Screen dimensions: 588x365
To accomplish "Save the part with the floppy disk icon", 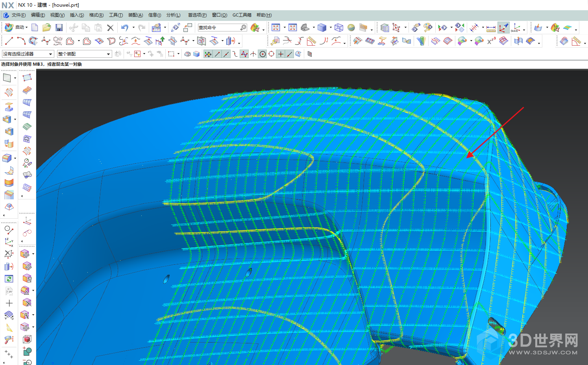I will tap(59, 28).
